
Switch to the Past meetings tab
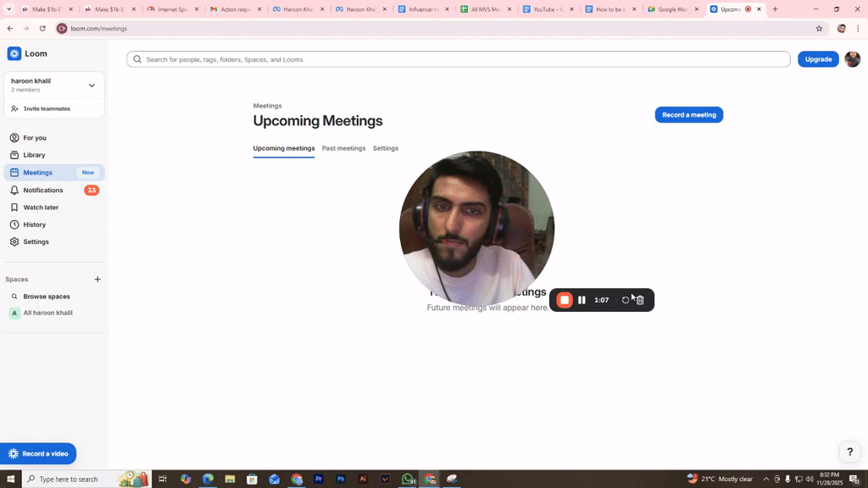point(343,148)
